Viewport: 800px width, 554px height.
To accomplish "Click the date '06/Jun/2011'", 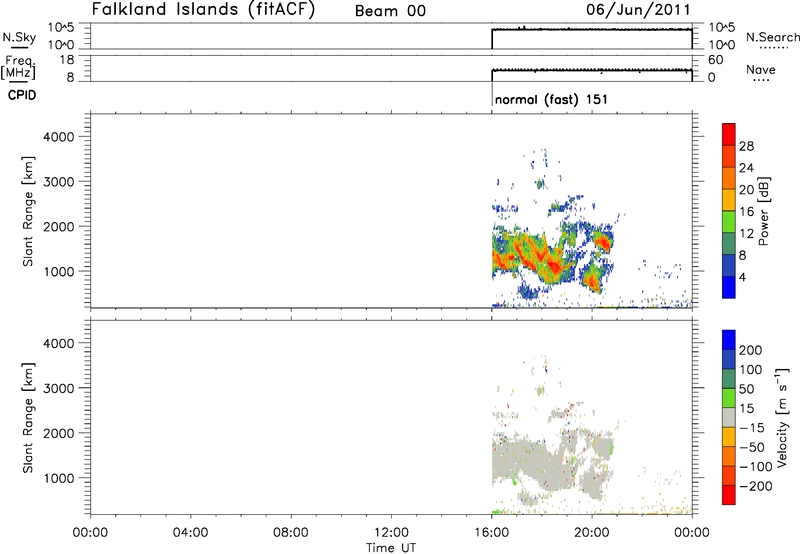I will point(638,10).
